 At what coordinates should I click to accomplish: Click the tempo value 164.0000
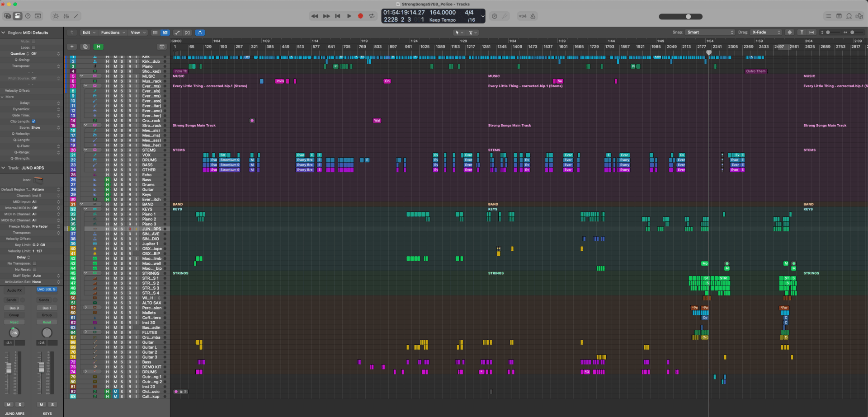pos(443,13)
